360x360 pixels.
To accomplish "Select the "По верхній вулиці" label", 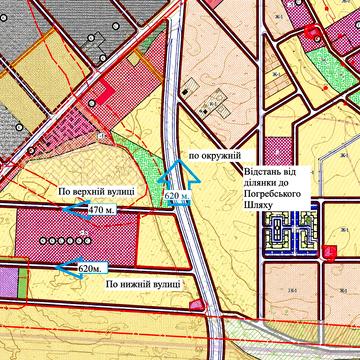I will [x=97, y=191].
